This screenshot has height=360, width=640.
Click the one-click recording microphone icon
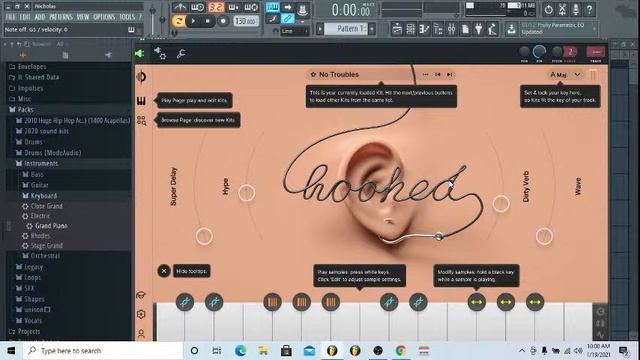[576, 9]
